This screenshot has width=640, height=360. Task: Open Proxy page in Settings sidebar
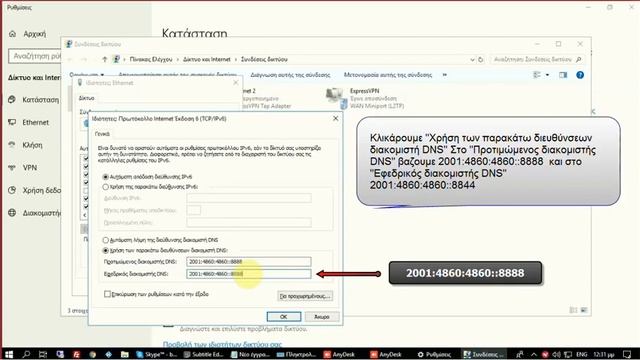(x=34, y=213)
